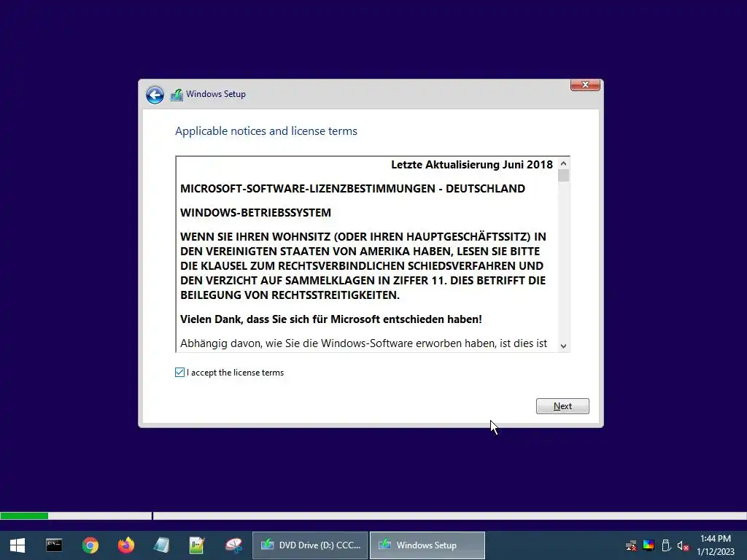Click 'Abhängig davon, wie Sie die' paragraph
Screen dimensions: 747x560
363,343
